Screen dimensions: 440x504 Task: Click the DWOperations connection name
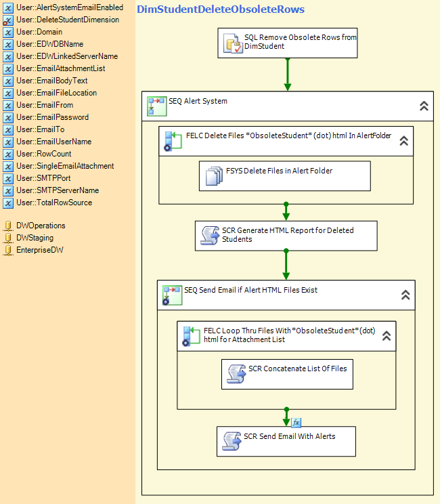point(41,226)
